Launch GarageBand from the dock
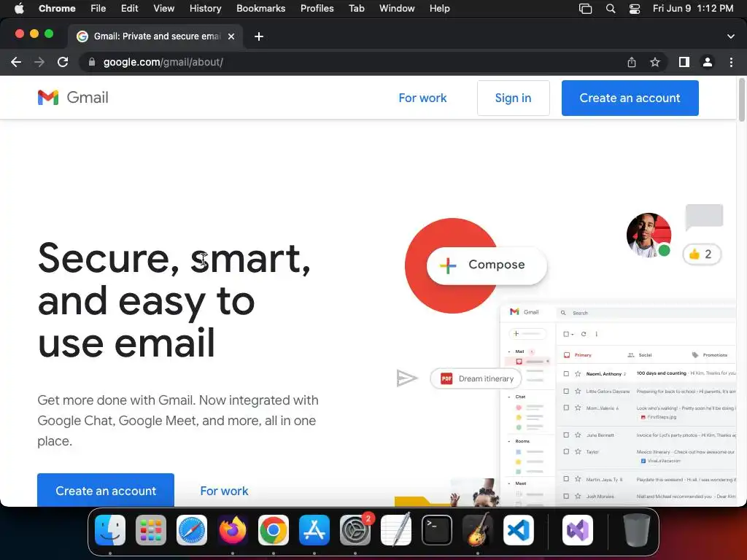Image resolution: width=747 pixels, height=560 pixels. pos(478,530)
